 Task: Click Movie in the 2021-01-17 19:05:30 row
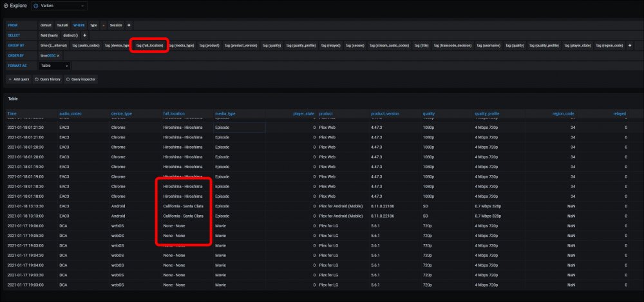click(x=220, y=236)
